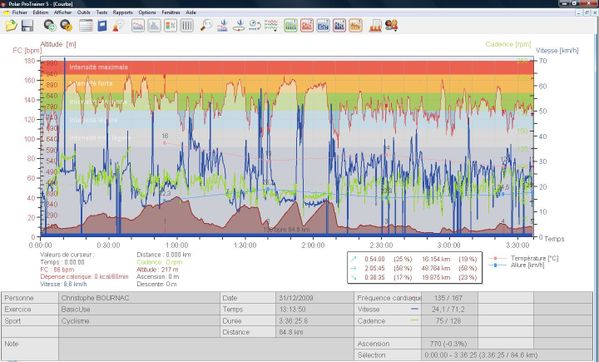Select the BasicUse exercise cell
Image resolution: width=599 pixels, height=362 pixels.
pyautogui.click(x=139, y=309)
